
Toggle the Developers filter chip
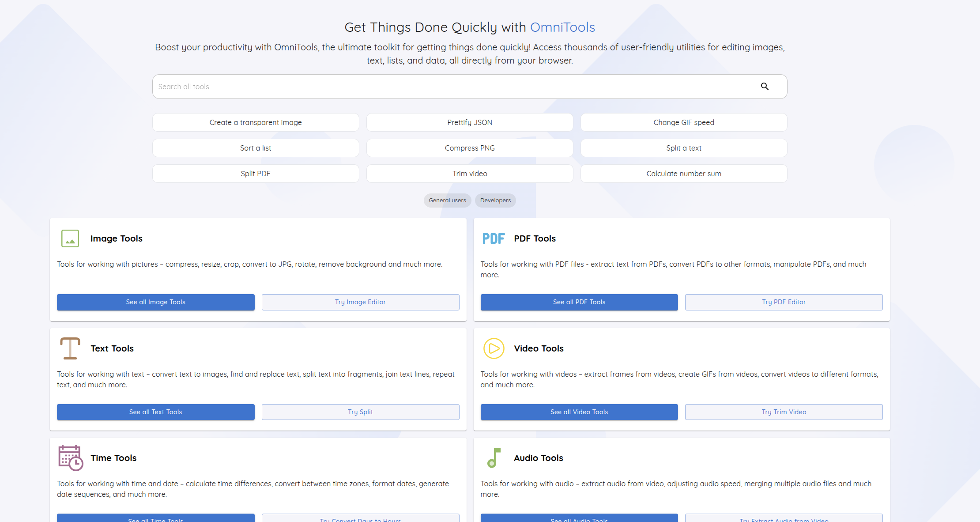495,200
